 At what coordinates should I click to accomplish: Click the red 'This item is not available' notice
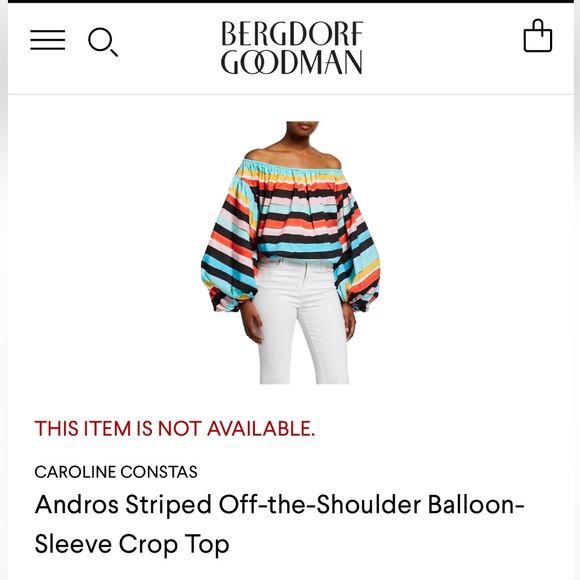tap(175, 429)
